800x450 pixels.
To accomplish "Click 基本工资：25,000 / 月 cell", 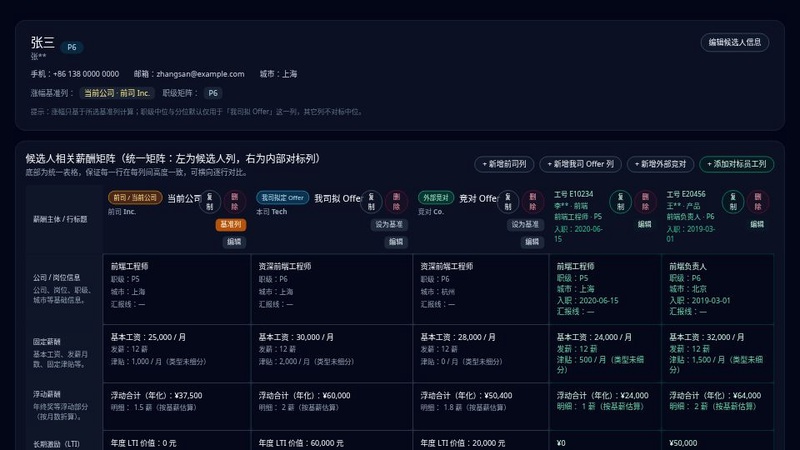I will pyautogui.click(x=177, y=353).
